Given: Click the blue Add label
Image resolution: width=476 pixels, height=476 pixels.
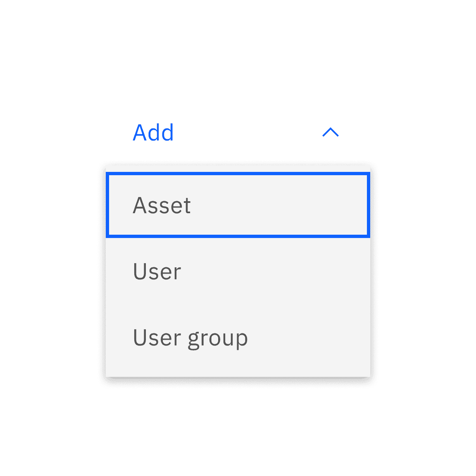Looking at the screenshot, I should pyautogui.click(x=153, y=133).
